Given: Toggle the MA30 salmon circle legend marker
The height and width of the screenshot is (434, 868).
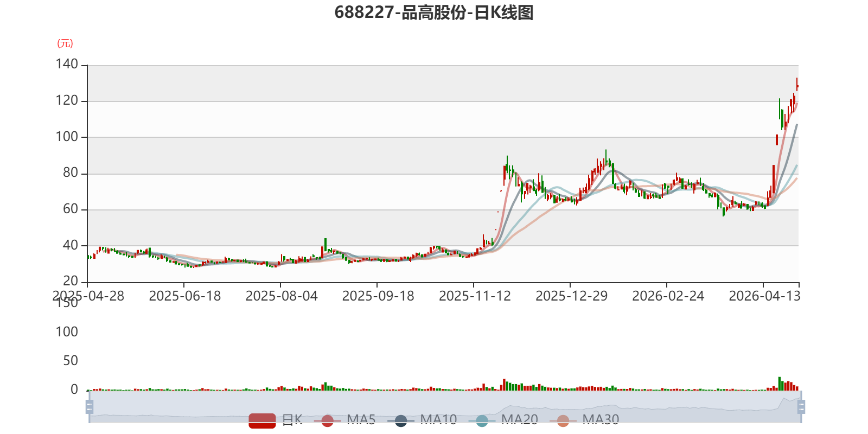Looking at the screenshot, I should (563, 420).
